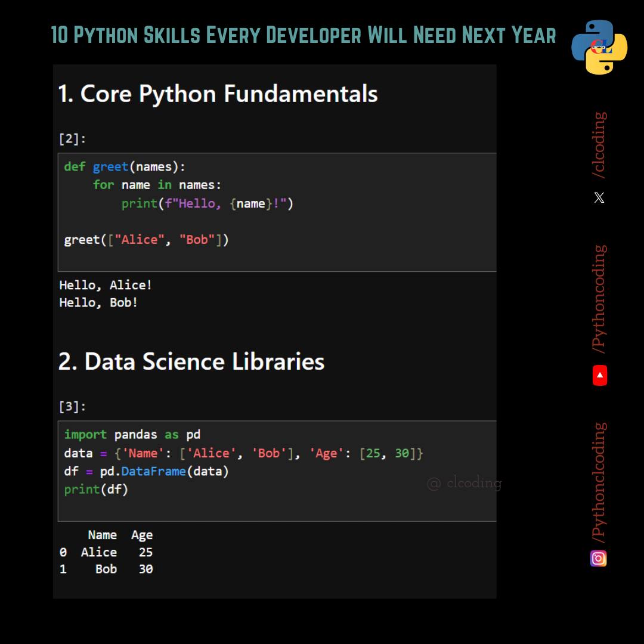The height and width of the screenshot is (644, 644).
Task: Click the line 'for name in names:'
Action: [x=157, y=185]
